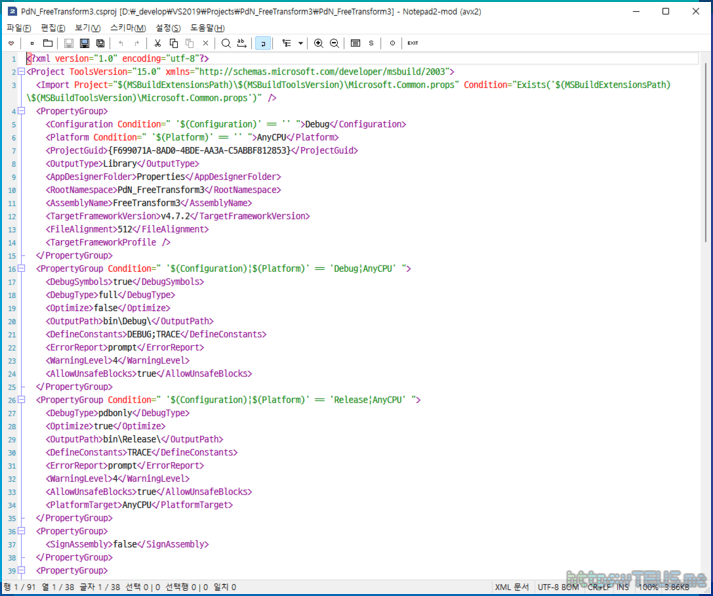
Task: Click the code folding tree icon
Action: 286,43
